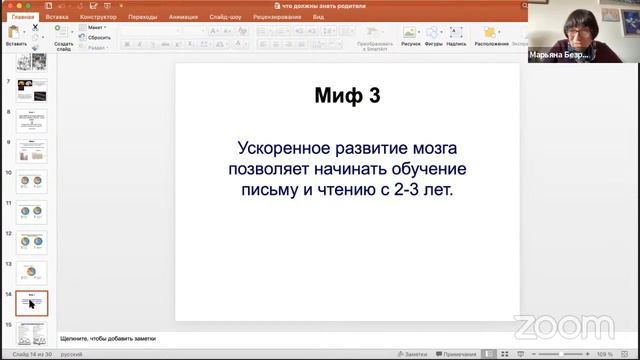Click the Cut scissors icon
The width and height of the screenshot is (640, 360).
point(35,27)
